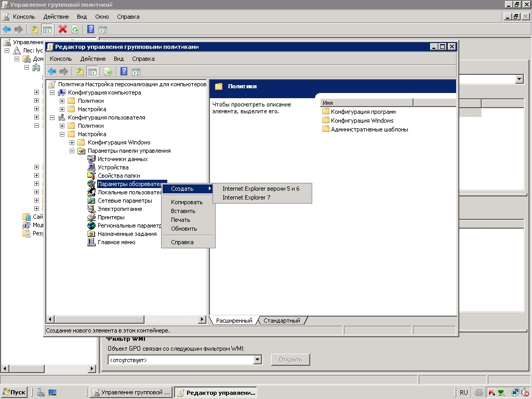Click the forward arrow in Group Policy Editor toolbar

pos(64,72)
